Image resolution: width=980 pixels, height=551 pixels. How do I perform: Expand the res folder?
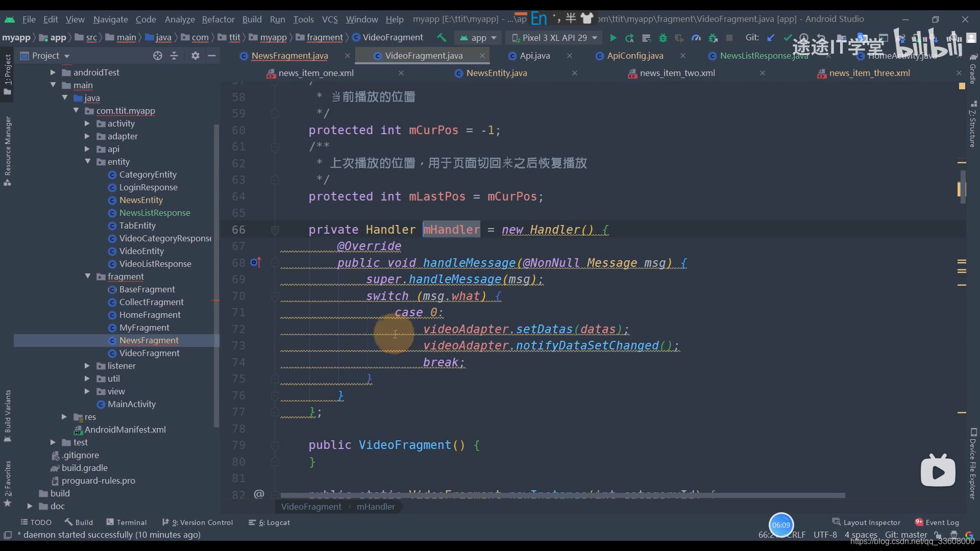64,417
